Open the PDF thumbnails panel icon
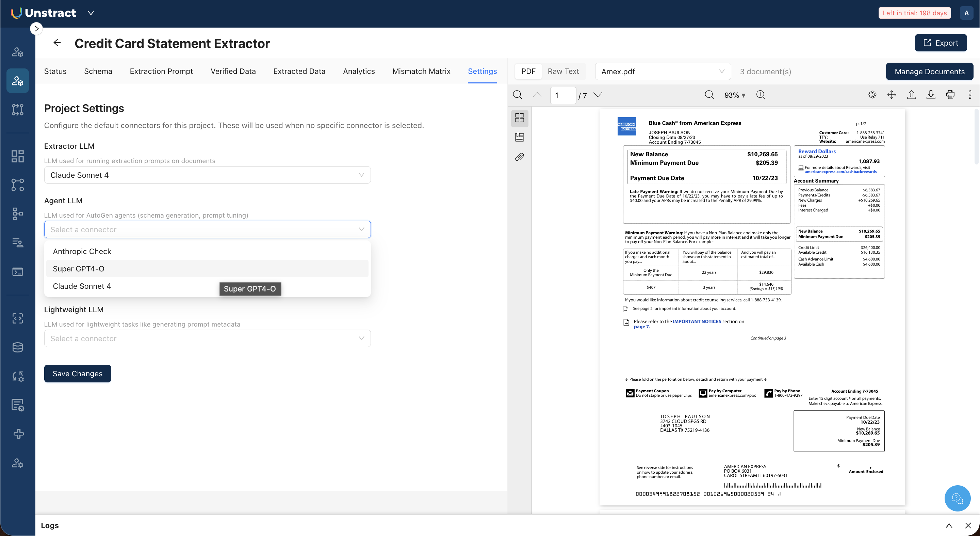 coord(519,117)
